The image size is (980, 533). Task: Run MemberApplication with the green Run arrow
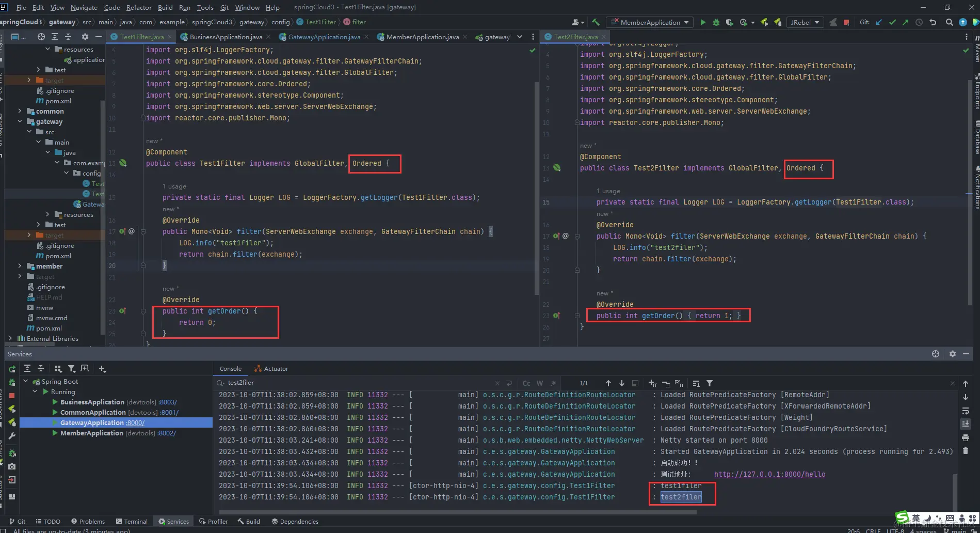702,22
